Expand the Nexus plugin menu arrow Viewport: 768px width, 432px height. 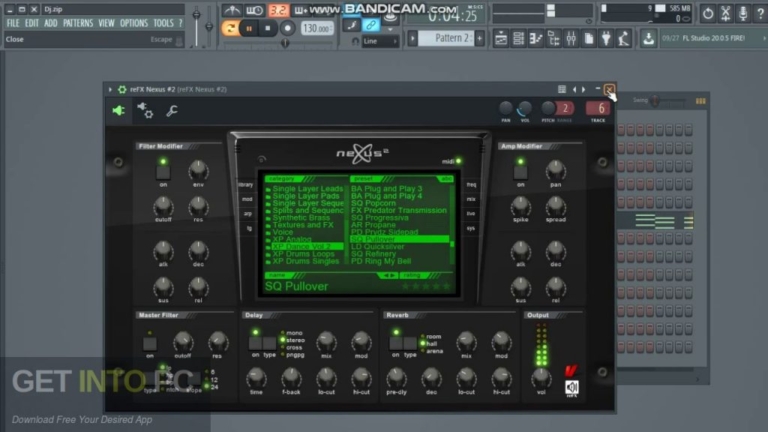(x=110, y=89)
